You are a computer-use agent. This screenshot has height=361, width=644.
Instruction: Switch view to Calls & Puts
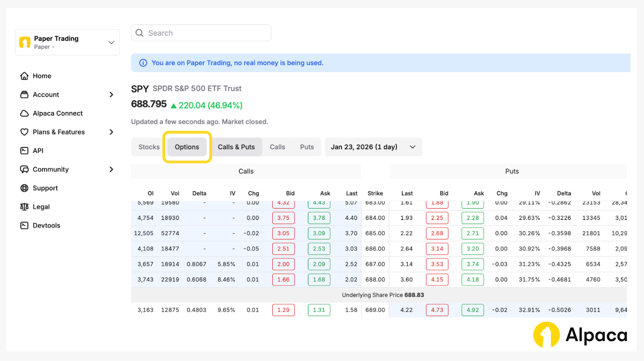pos(236,147)
